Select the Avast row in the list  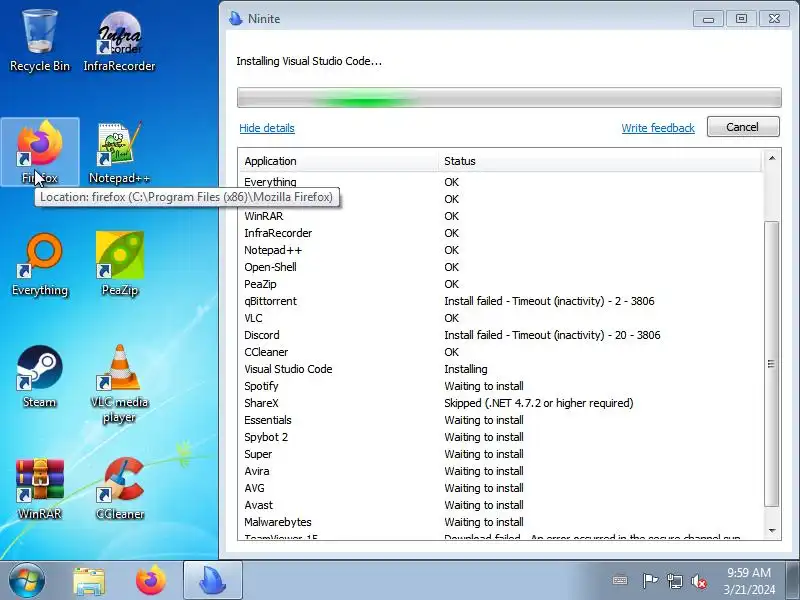coord(500,505)
